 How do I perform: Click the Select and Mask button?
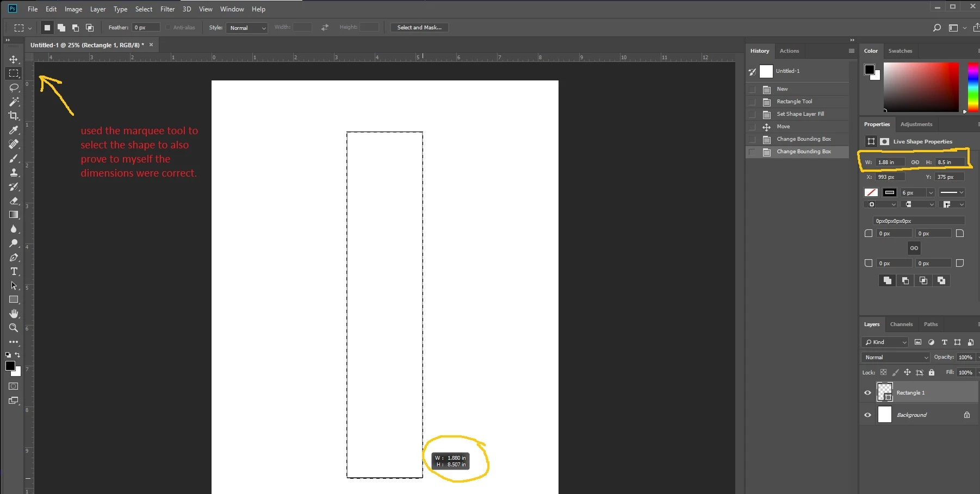pyautogui.click(x=419, y=27)
